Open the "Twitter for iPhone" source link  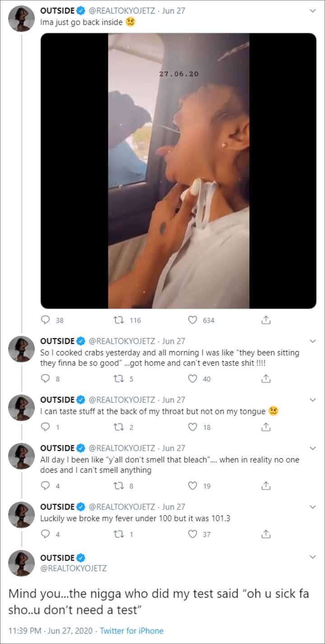tap(131, 631)
